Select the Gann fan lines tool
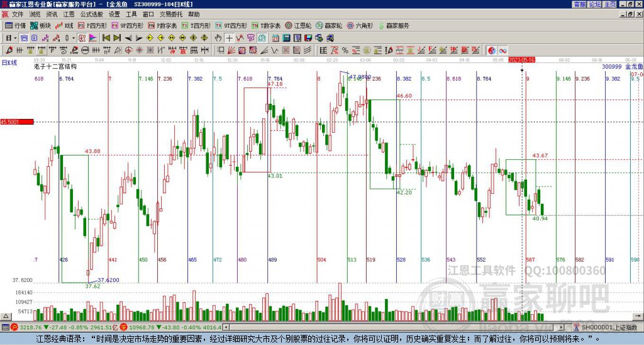 (231, 50)
